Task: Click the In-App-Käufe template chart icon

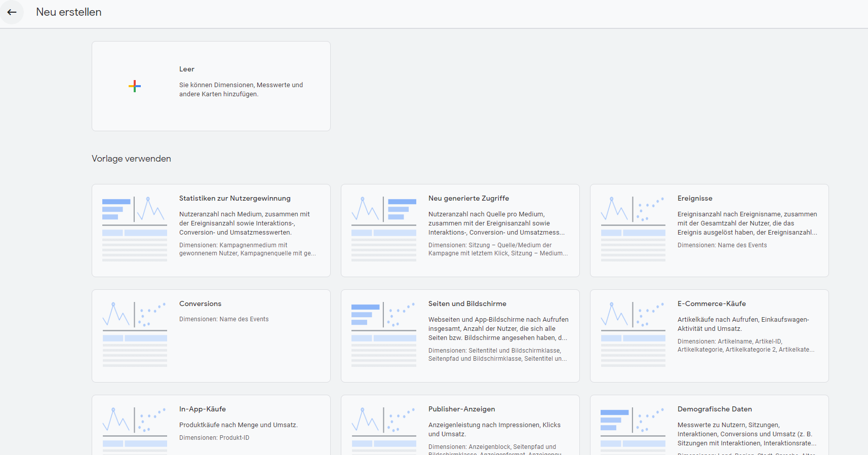Action: [135, 428]
